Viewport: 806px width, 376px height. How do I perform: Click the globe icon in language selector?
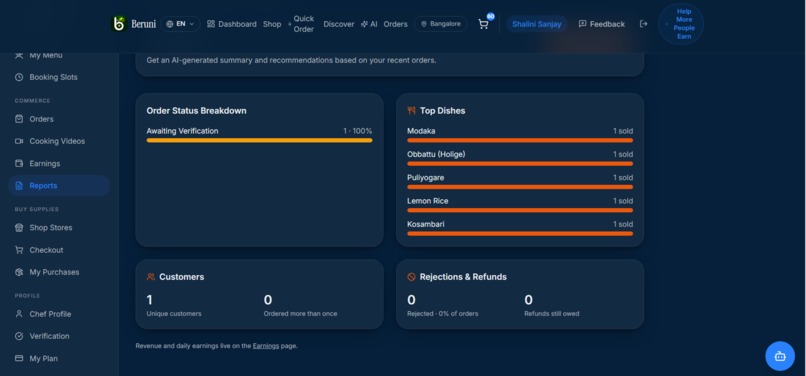[x=170, y=24]
